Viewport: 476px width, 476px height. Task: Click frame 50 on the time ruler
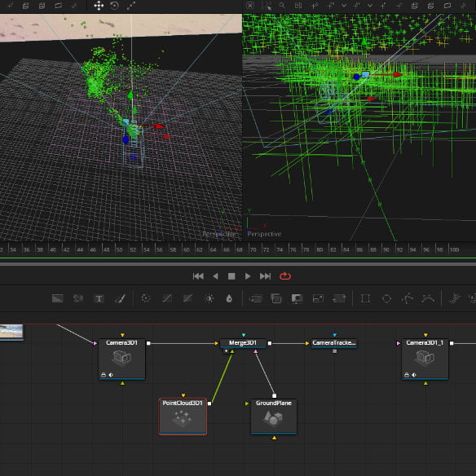coord(120,250)
